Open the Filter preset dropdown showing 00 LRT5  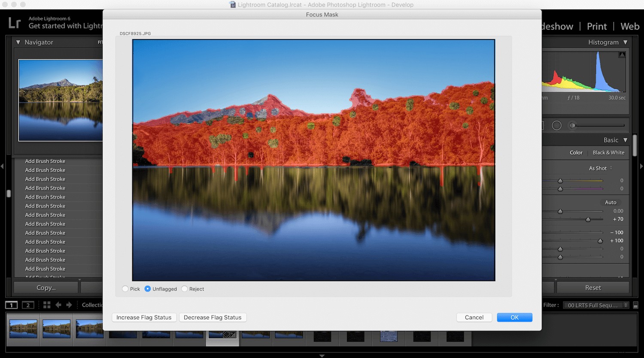595,305
